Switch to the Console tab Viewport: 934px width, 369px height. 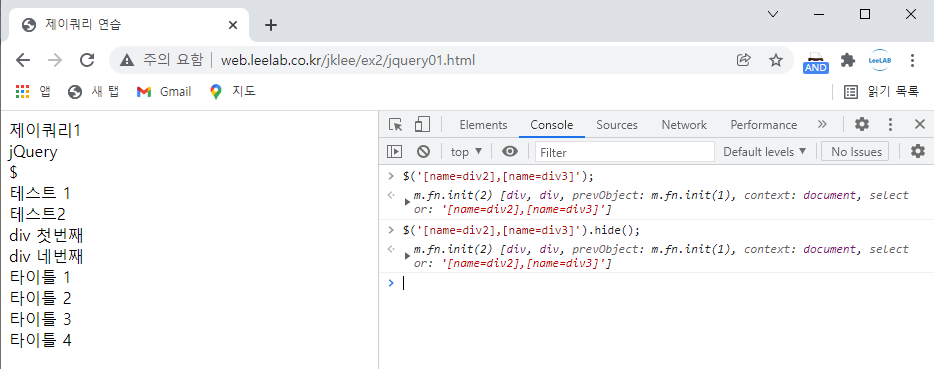click(552, 125)
